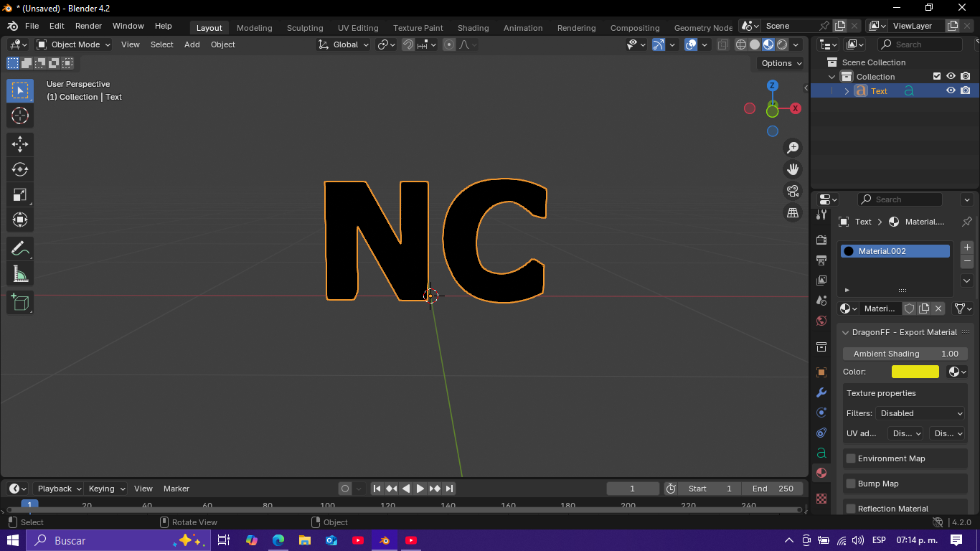Viewport: 980px width, 551px height.
Task: Open the Output properties tab
Action: pos(821,260)
